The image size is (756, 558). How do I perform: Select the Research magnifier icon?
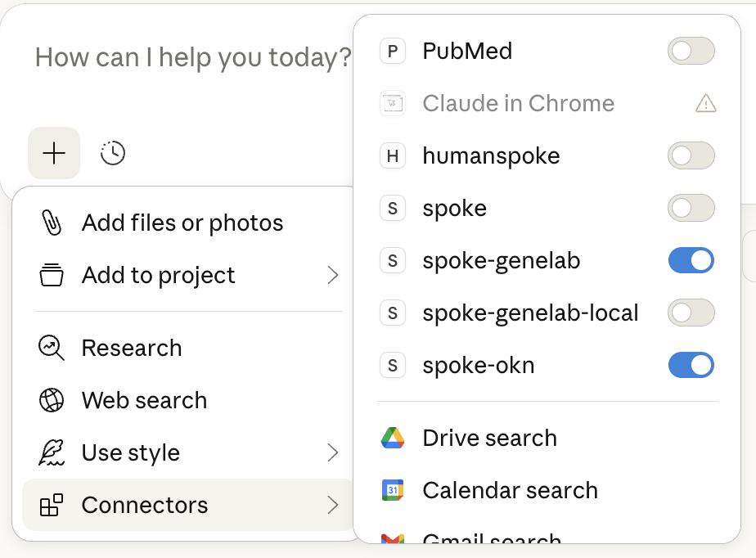coord(51,348)
